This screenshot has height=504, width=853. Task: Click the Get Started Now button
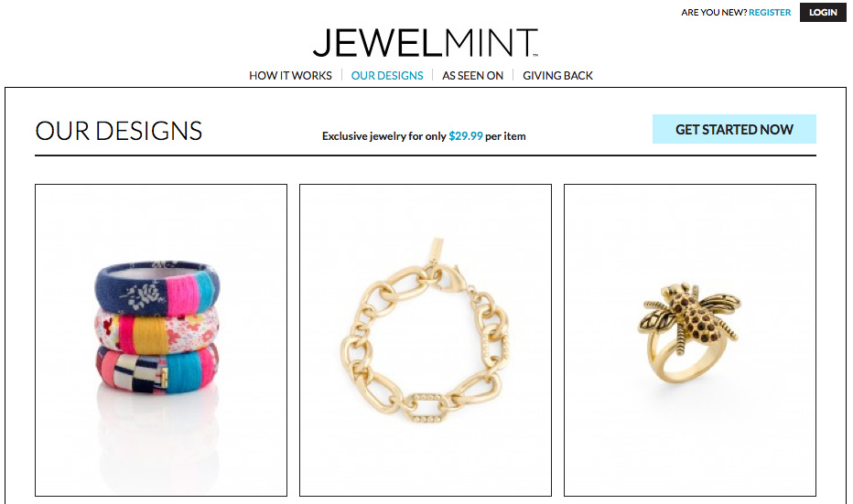(734, 129)
